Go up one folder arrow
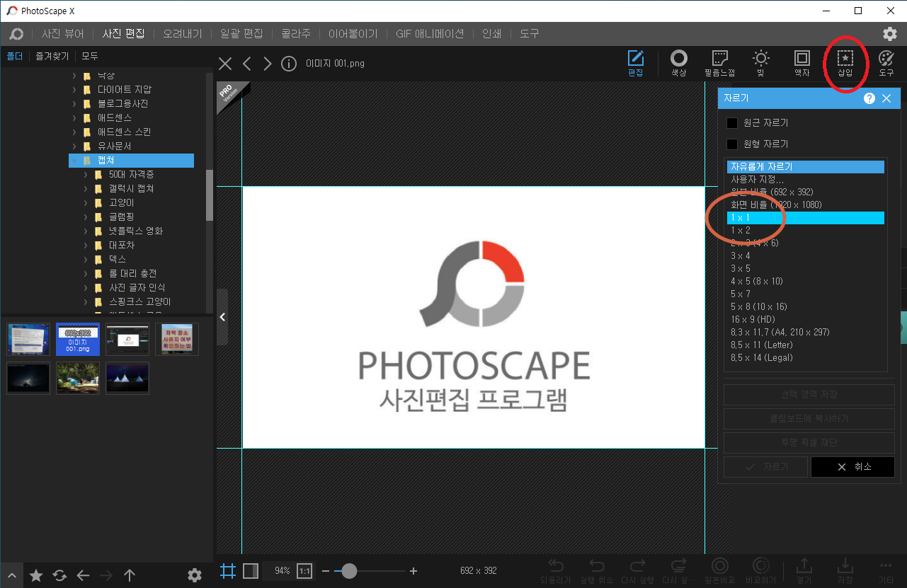 pos(130,575)
